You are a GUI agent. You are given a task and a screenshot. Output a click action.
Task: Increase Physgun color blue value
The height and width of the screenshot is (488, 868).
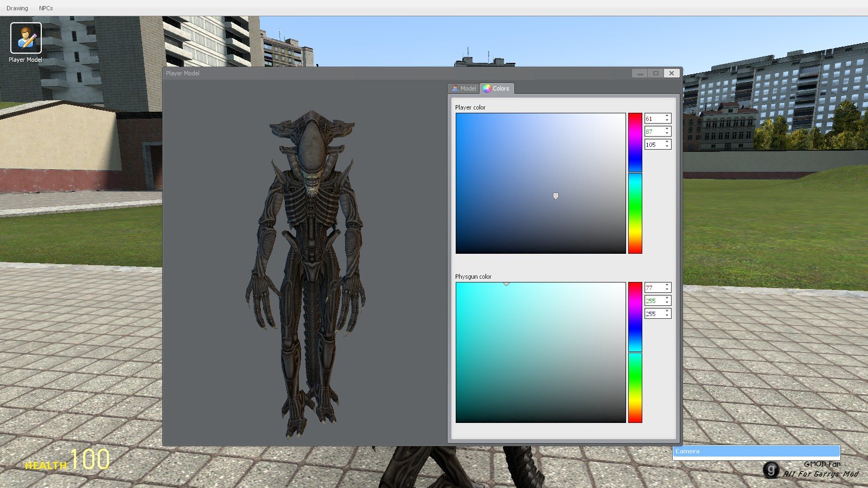click(x=667, y=311)
